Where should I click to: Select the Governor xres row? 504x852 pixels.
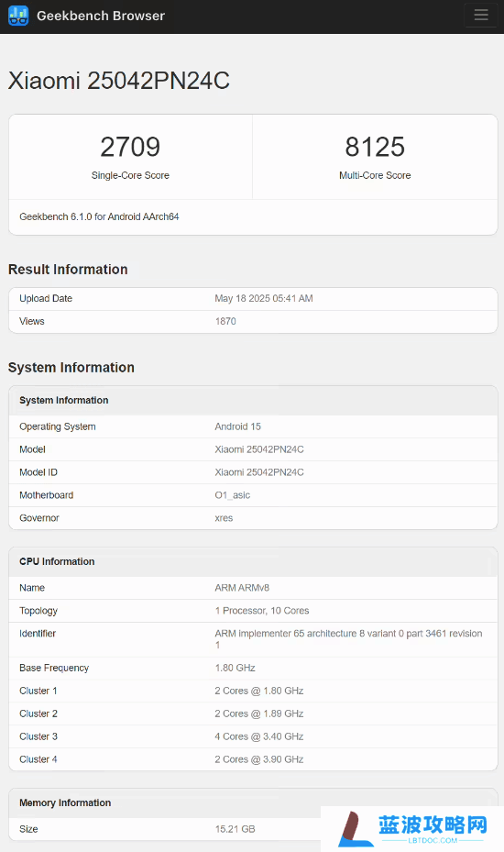[253, 518]
